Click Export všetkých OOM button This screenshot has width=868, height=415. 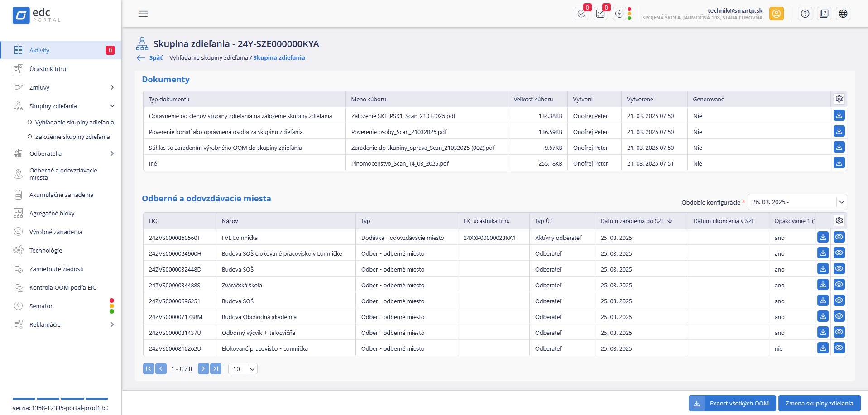click(732, 403)
